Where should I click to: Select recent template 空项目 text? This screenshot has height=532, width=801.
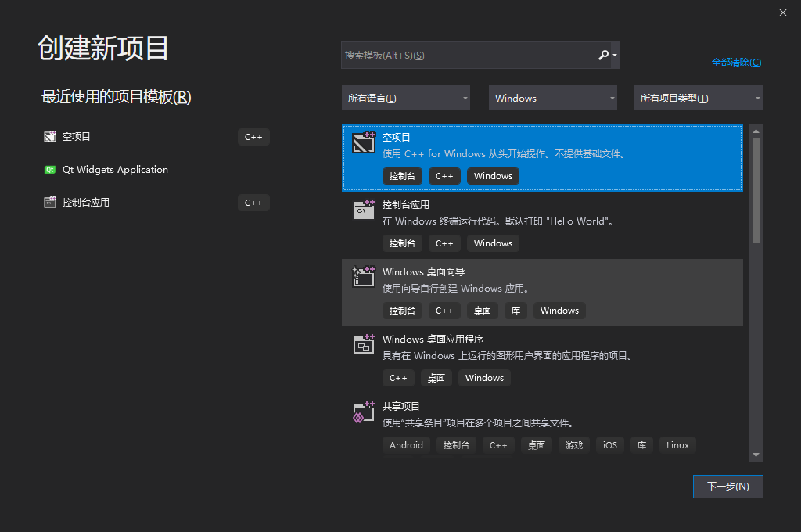[76, 136]
